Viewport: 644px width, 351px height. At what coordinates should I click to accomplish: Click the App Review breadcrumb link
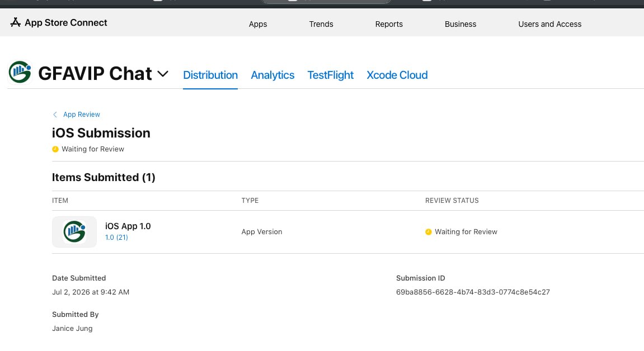[82, 115]
